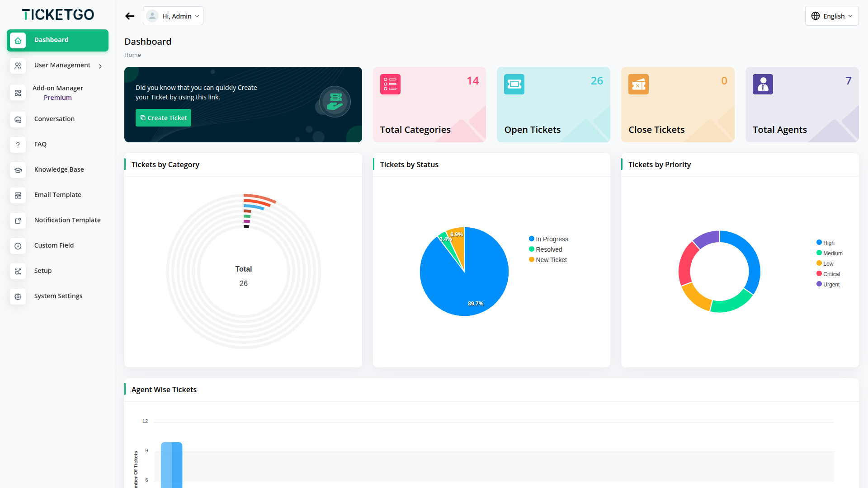The image size is (868, 488).
Task: Open the Hi, Admin user dropdown
Action: tap(173, 16)
